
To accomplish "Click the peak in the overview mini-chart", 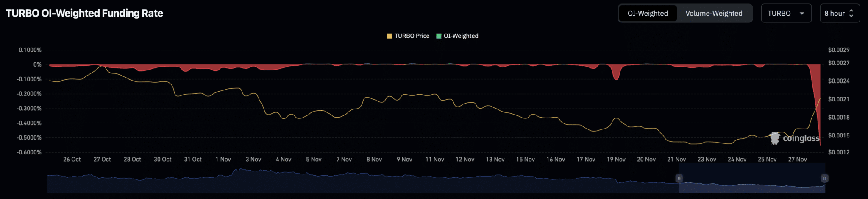I will [x=239, y=169].
